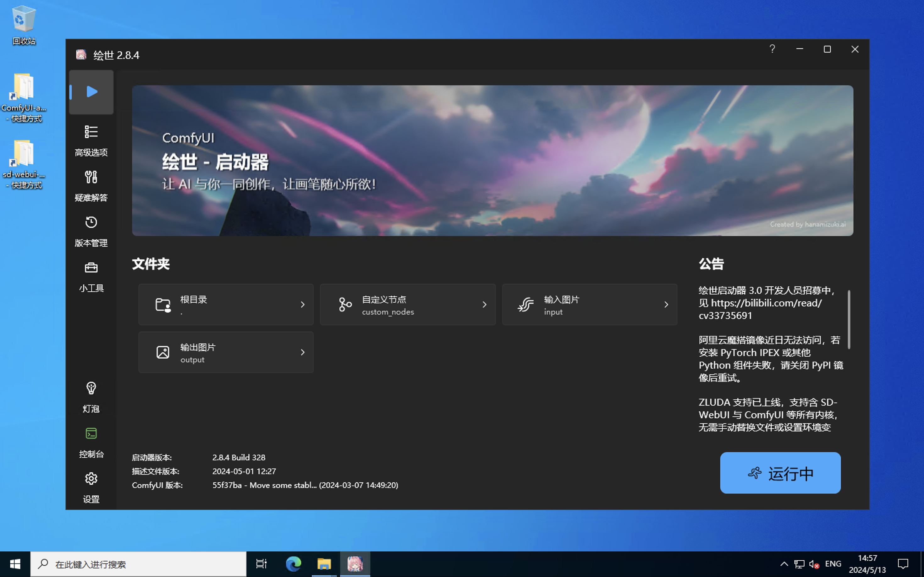
Task: Expand the 输入图片 input folder chevron
Action: (x=666, y=305)
